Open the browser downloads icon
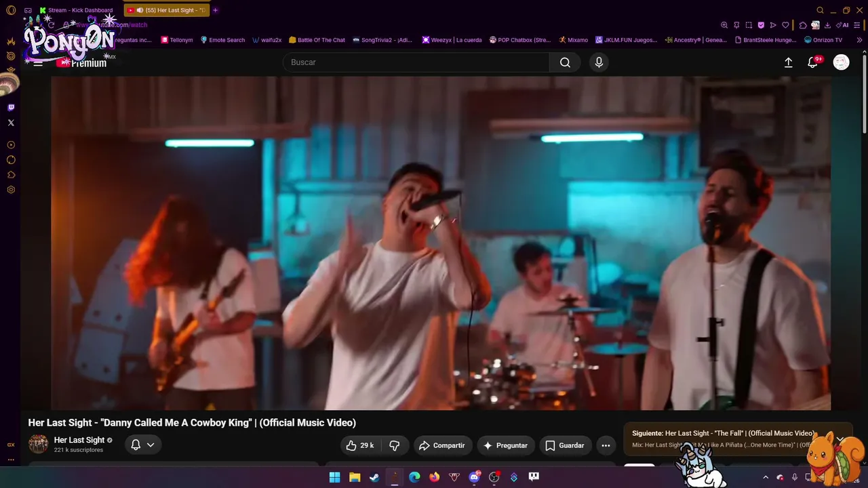The image size is (868, 488). pos(828,25)
